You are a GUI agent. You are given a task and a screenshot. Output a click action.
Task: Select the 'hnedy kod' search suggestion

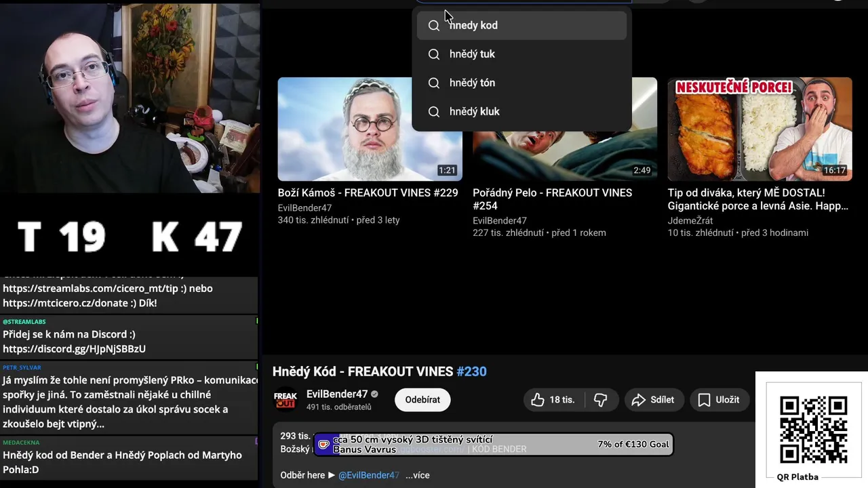coord(521,25)
